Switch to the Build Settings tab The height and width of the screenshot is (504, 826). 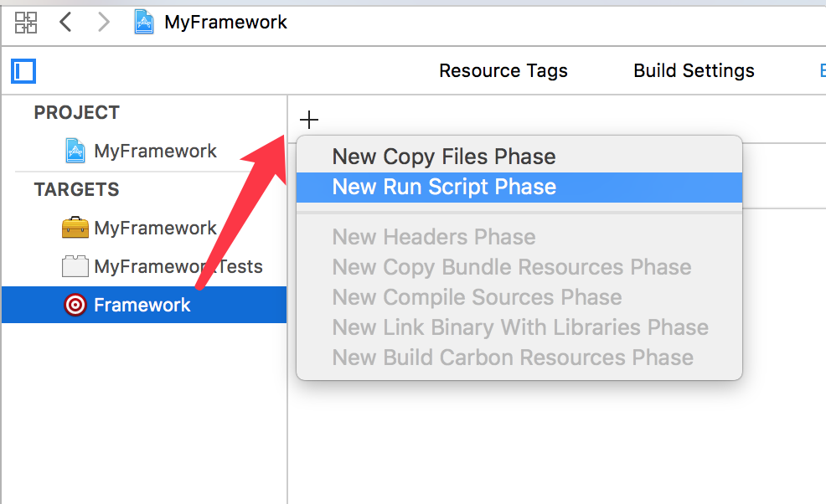pyautogui.click(x=694, y=71)
